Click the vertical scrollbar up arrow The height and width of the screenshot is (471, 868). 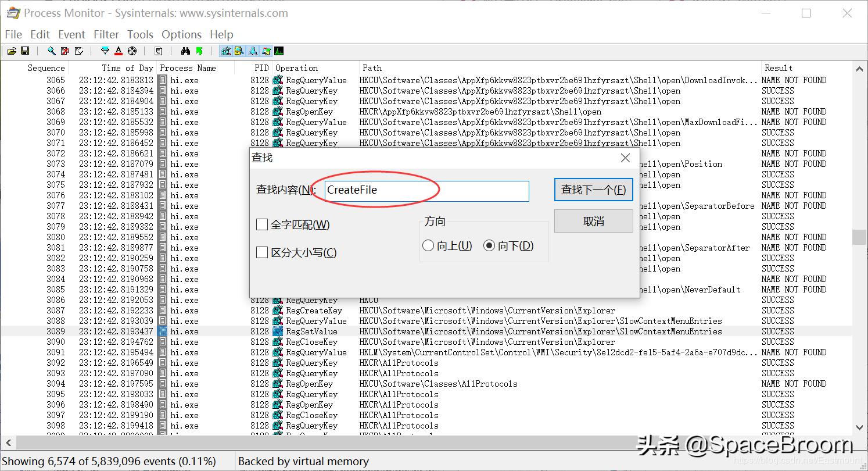[x=859, y=69]
